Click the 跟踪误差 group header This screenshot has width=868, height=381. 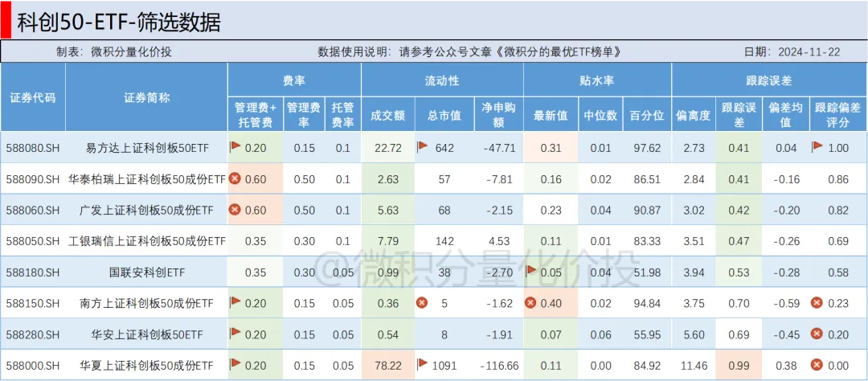tap(768, 80)
